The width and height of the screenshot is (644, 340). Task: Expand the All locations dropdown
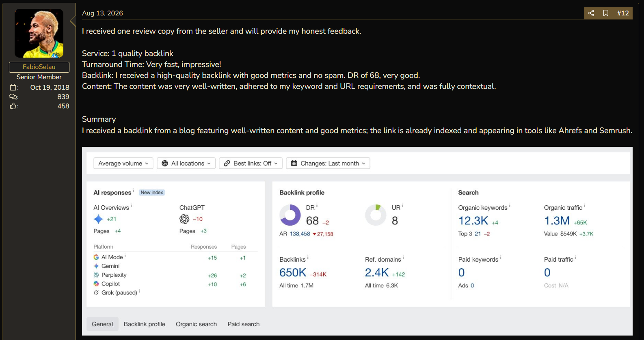tap(186, 163)
